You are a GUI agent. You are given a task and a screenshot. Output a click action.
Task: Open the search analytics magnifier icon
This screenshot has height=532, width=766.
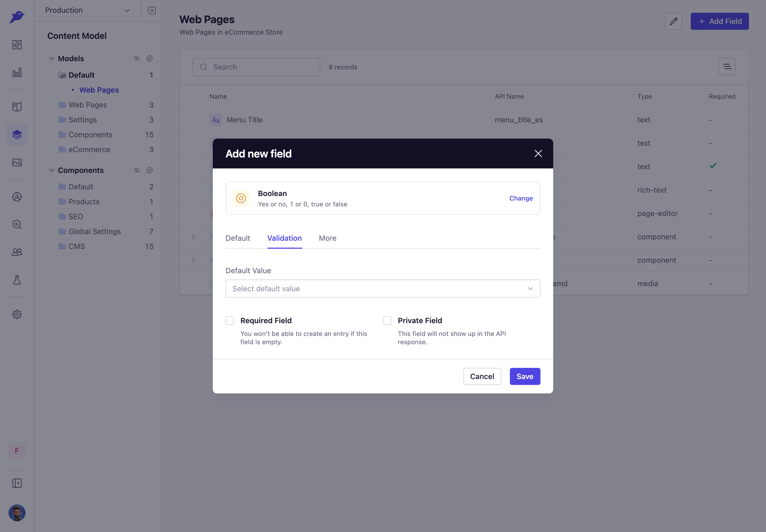17,224
